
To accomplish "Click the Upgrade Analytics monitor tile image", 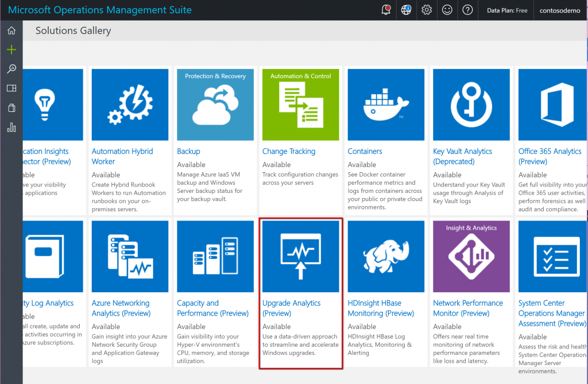I will point(301,257).
